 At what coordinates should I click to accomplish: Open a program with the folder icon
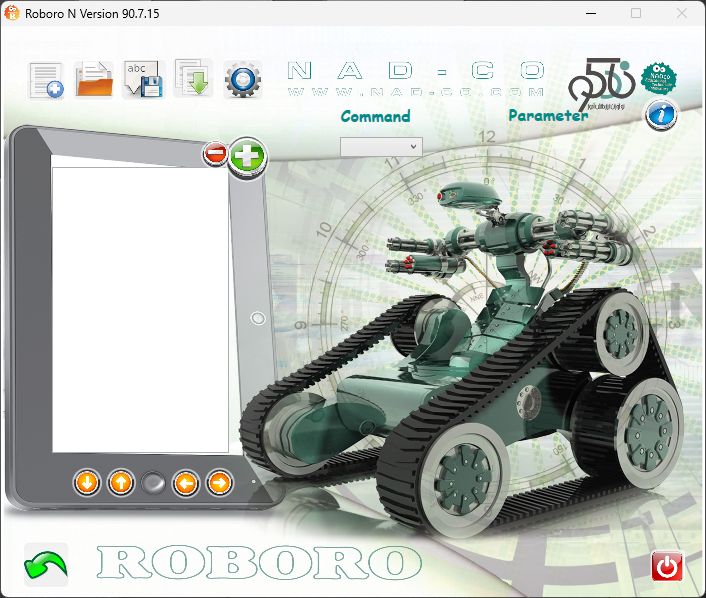point(94,79)
